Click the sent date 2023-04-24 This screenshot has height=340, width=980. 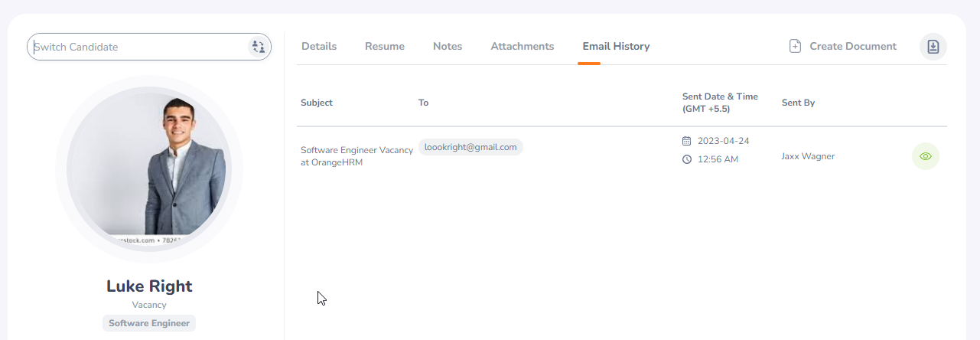tap(723, 141)
